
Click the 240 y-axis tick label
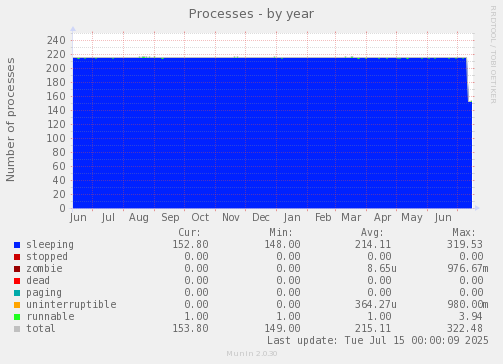[x=56, y=41]
